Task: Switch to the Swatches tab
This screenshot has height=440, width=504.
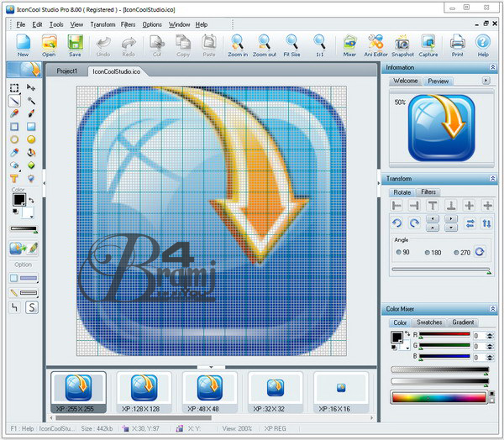Action: click(x=429, y=322)
